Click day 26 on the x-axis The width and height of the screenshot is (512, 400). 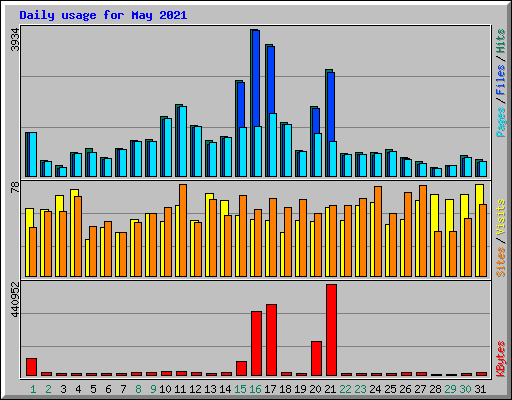click(405, 389)
